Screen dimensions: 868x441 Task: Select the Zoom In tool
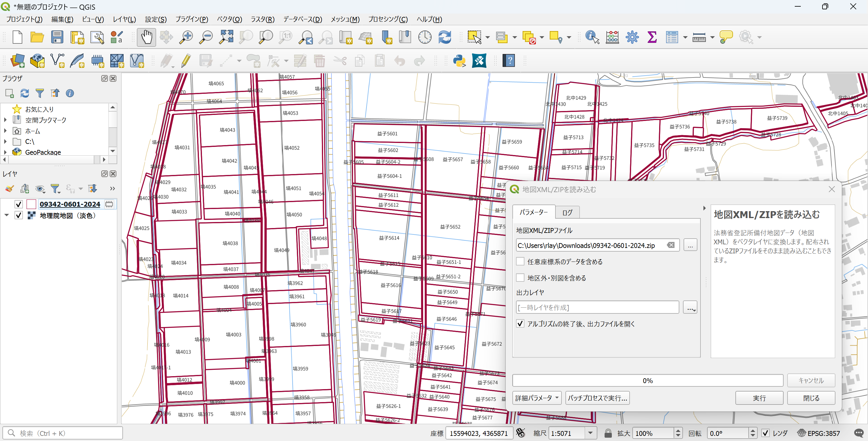tap(185, 37)
